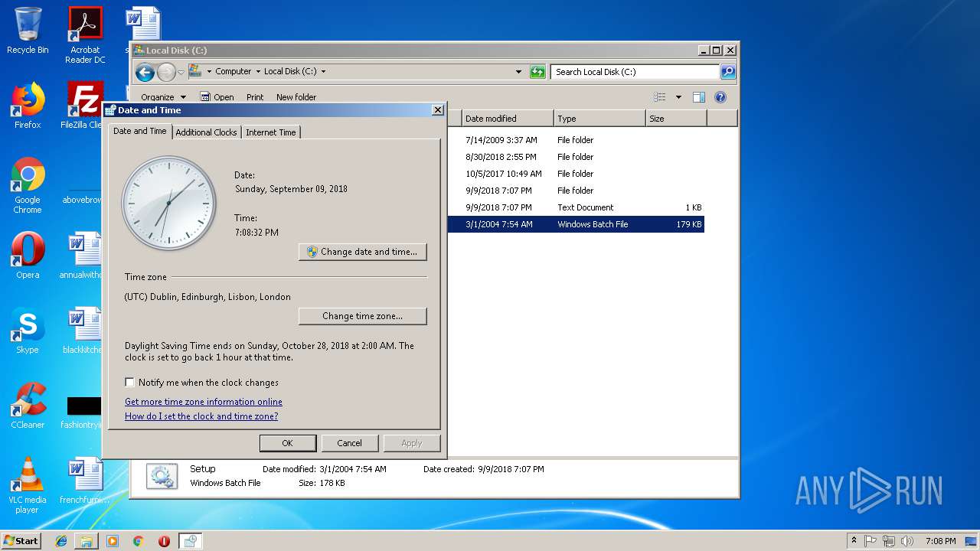This screenshot has width=980, height=551.
Task: Open Windows Media Player taskbar icon
Action: (x=113, y=541)
